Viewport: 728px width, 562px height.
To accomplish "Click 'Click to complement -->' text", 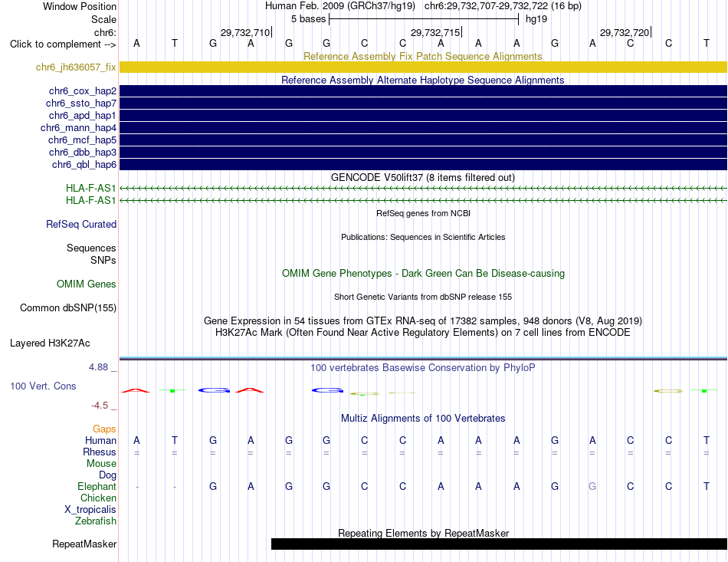I will 63,44.
